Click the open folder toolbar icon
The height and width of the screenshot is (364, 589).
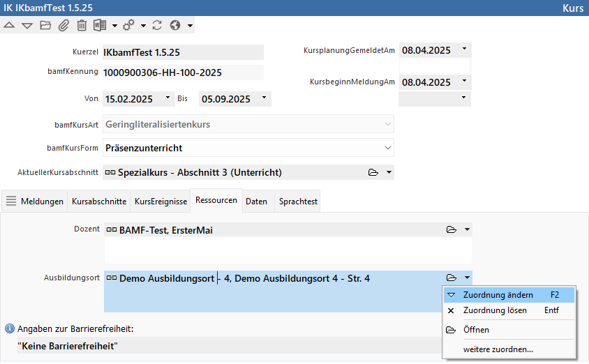pyautogui.click(x=45, y=26)
